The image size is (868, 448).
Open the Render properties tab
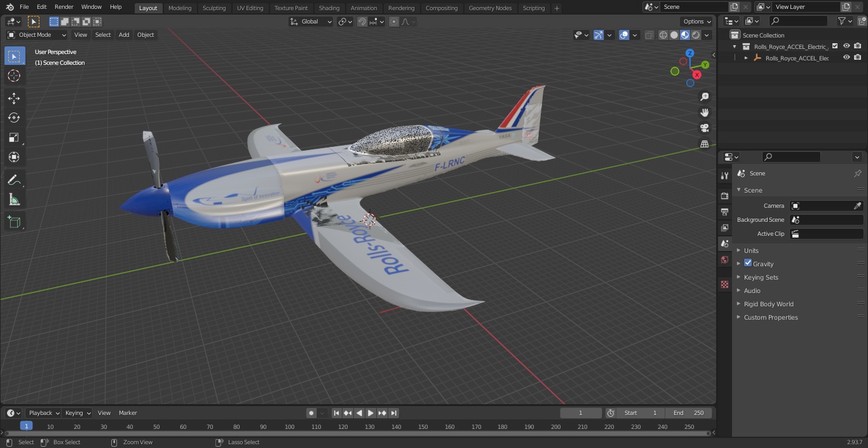pos(724,196)
